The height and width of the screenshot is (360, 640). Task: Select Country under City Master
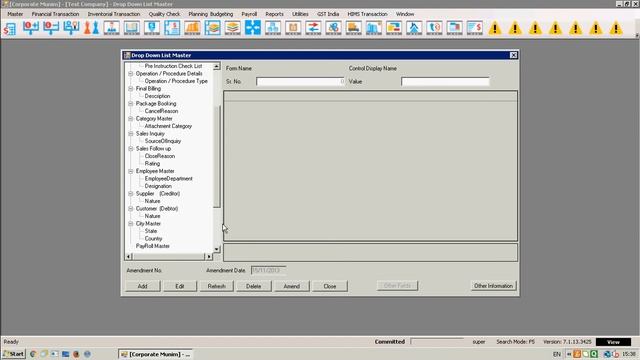click(153, 239)
